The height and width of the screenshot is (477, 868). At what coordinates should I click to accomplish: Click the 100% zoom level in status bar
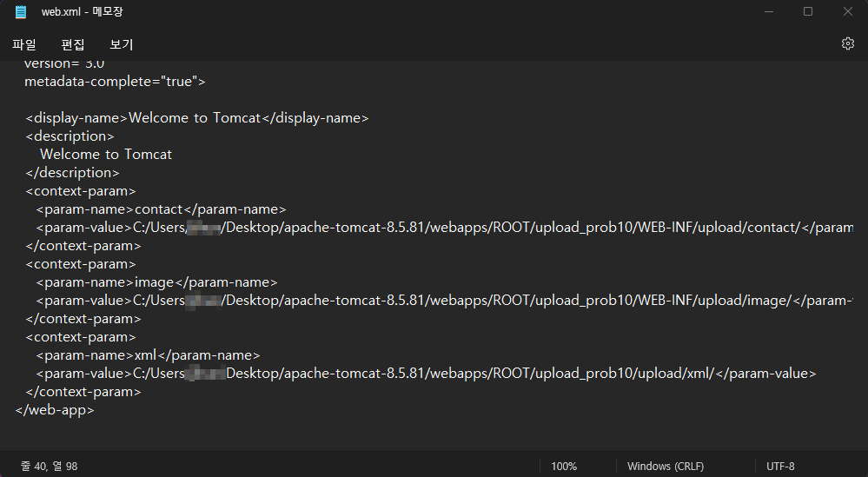(x=564, y=467)
